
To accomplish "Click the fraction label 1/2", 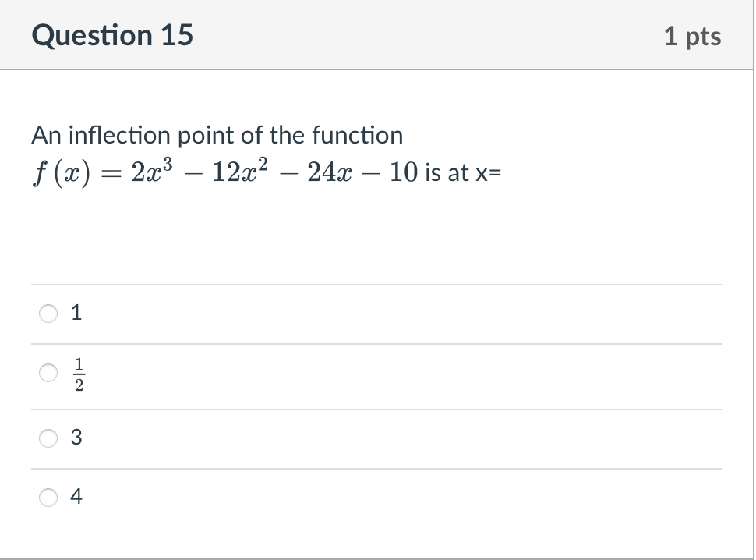I will [x=79, y=374].
